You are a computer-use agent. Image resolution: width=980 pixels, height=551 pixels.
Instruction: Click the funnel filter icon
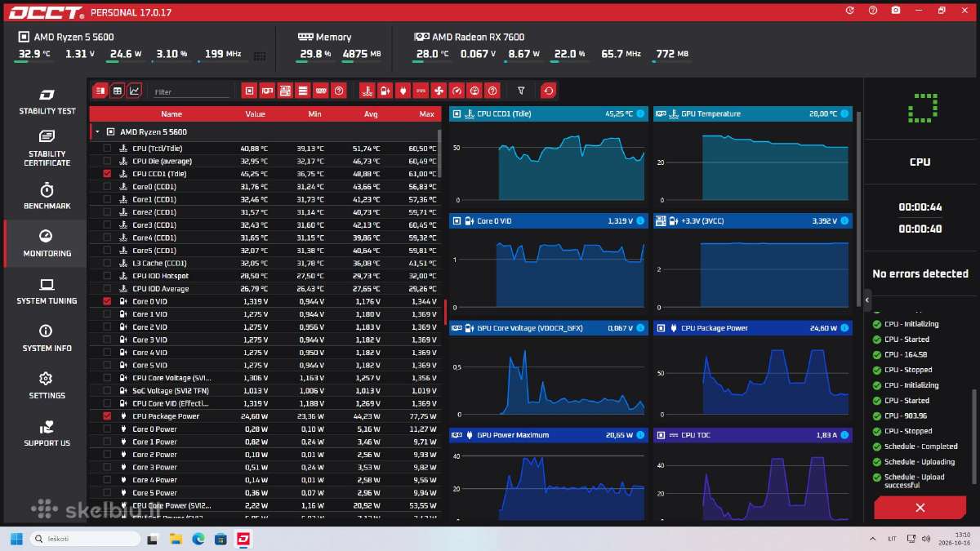[x=521, y=91]
